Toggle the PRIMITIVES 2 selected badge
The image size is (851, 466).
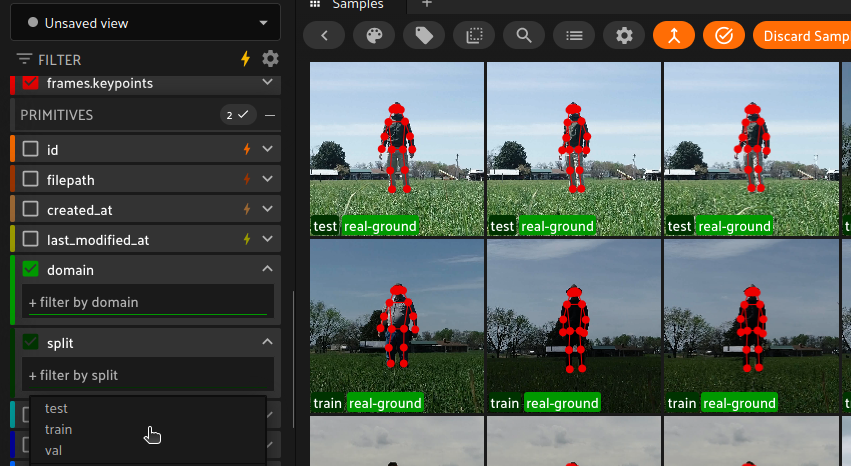pyautogui.click(x=238, y=115)
